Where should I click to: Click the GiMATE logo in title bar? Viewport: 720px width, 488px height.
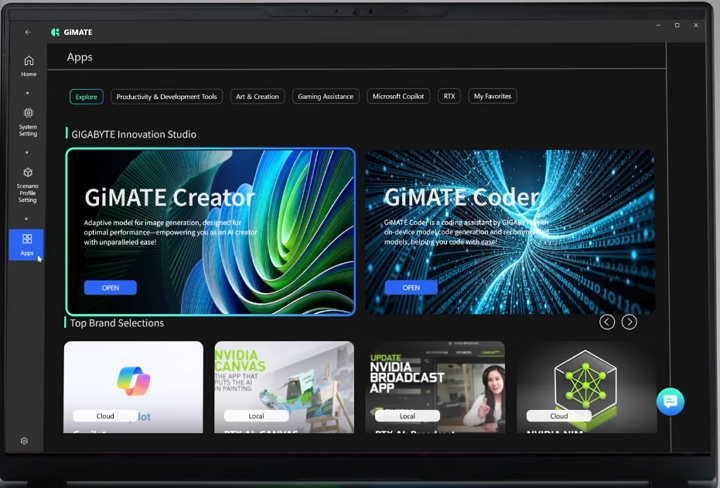pos(71,32)
